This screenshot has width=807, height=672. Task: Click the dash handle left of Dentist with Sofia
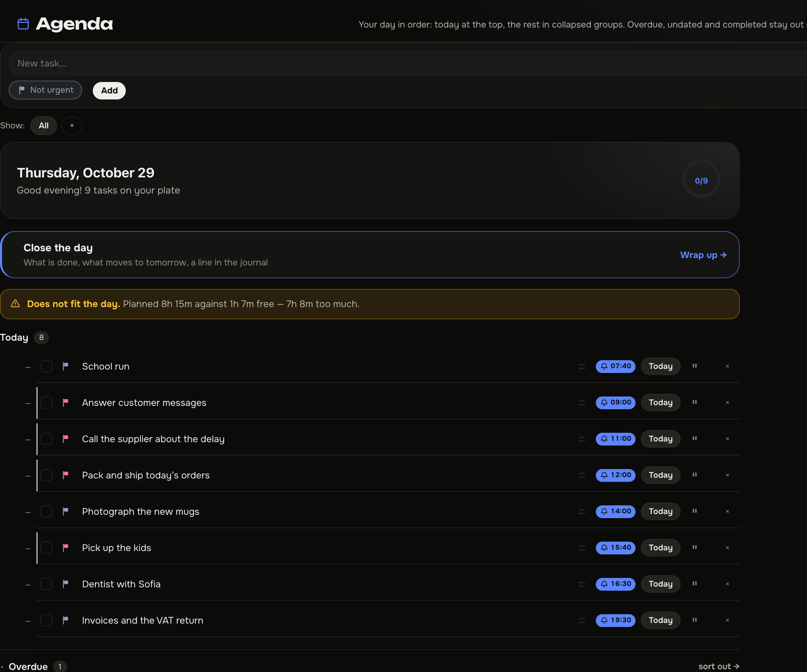point(28,584)
